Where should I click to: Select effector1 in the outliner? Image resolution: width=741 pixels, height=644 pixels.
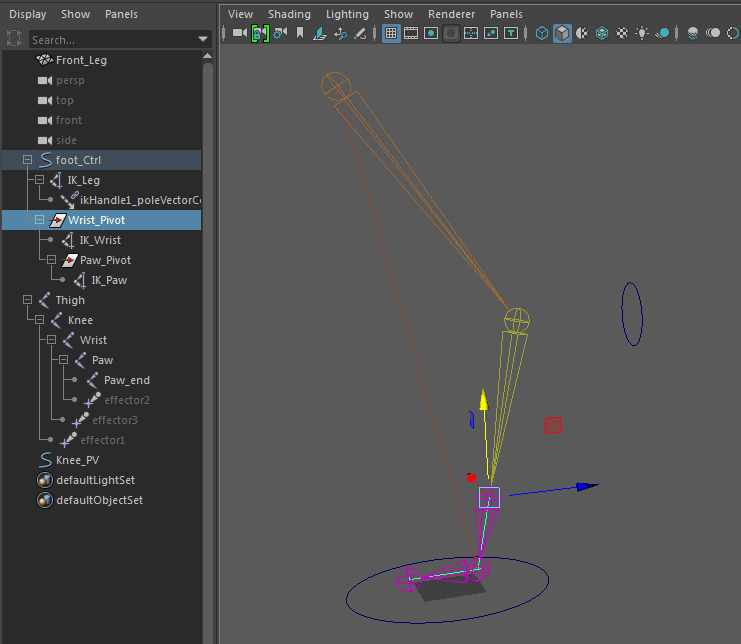[103, 440]
